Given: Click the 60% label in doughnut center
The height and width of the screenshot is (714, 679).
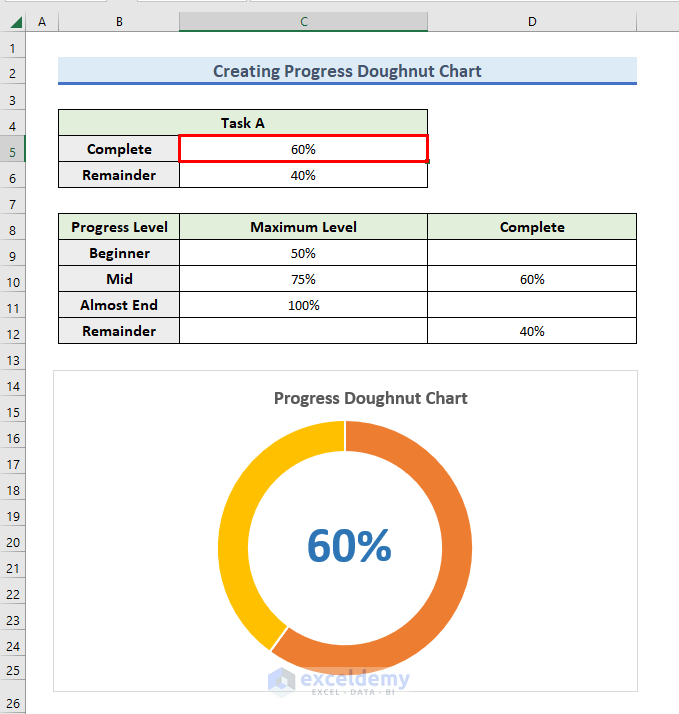Looking at the screenshot, I should 349,546.
